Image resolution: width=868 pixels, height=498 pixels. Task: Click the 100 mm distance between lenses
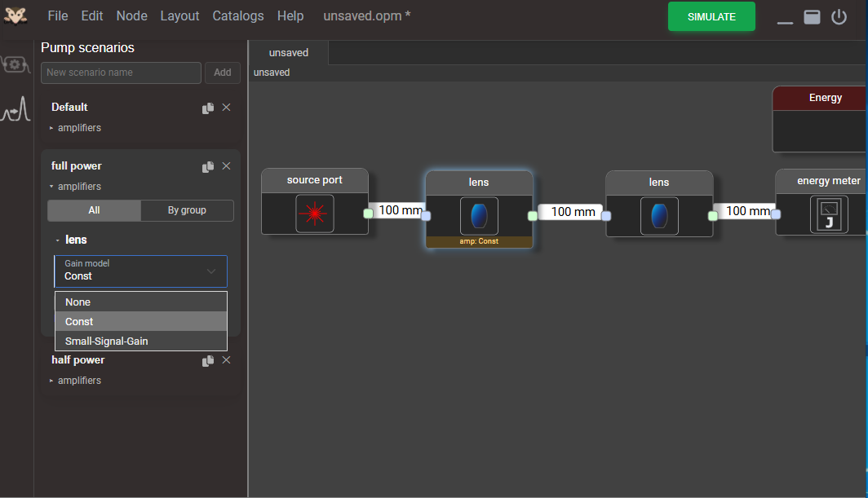coord(573,212)
